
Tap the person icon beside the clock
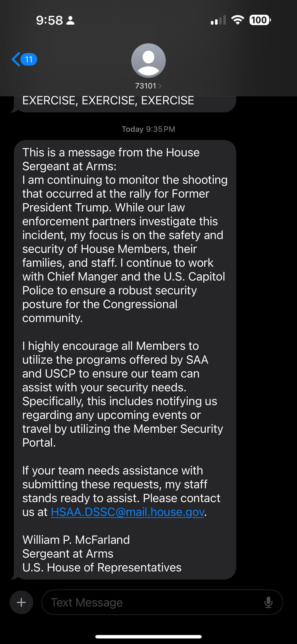70,20
